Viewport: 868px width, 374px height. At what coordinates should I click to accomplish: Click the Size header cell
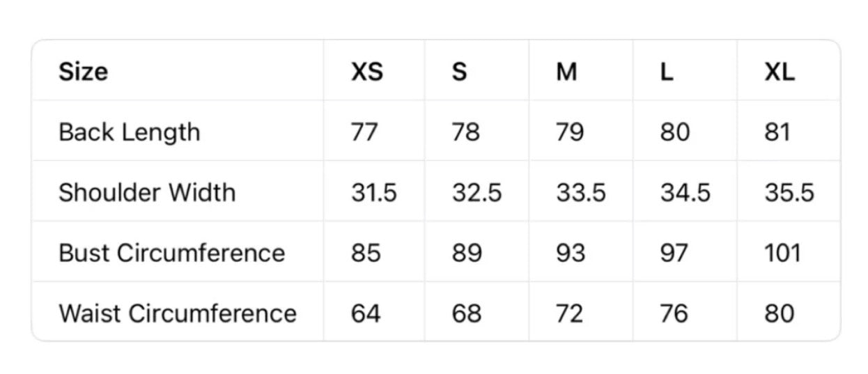pos(83,71)
